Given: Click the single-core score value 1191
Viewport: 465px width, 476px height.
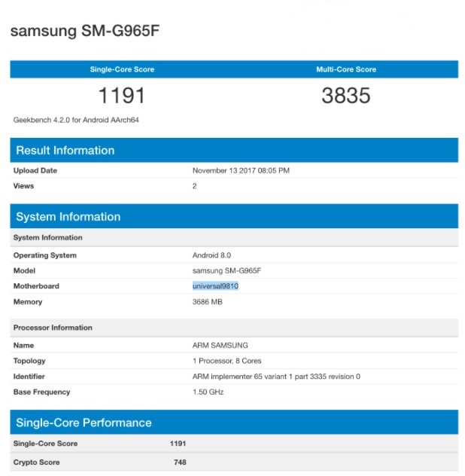Looking at the screenshot, I should [x=122, y=96].
